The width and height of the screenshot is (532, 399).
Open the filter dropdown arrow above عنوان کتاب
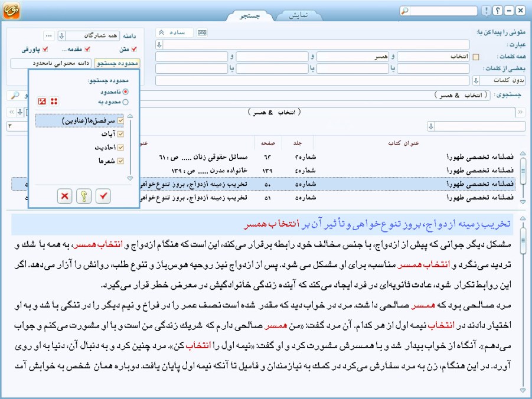coord(431,126)
